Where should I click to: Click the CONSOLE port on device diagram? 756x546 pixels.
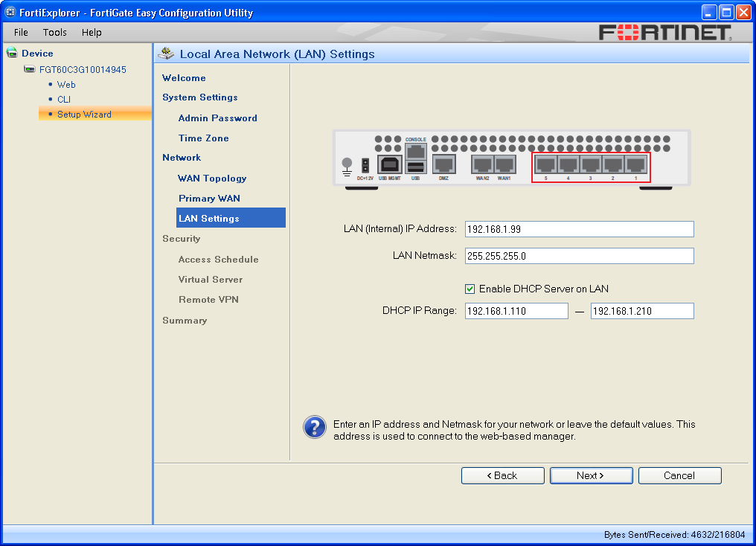tap(416, 152)
